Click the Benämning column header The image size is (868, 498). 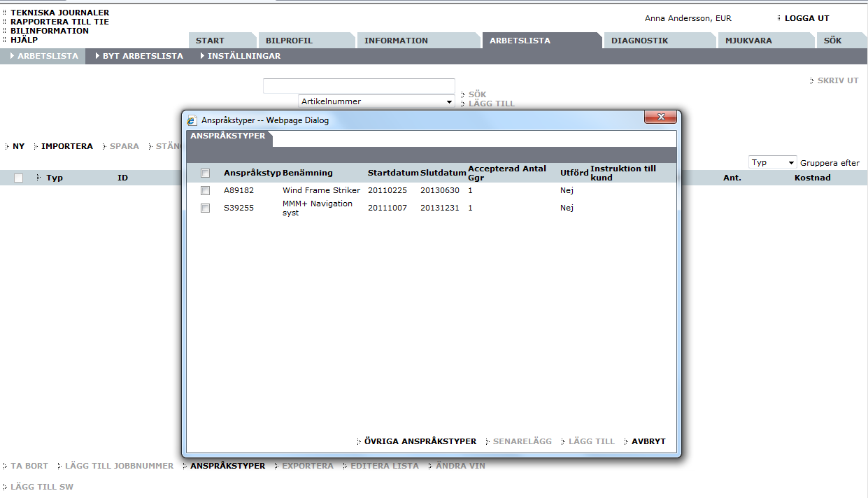[308, 173]
